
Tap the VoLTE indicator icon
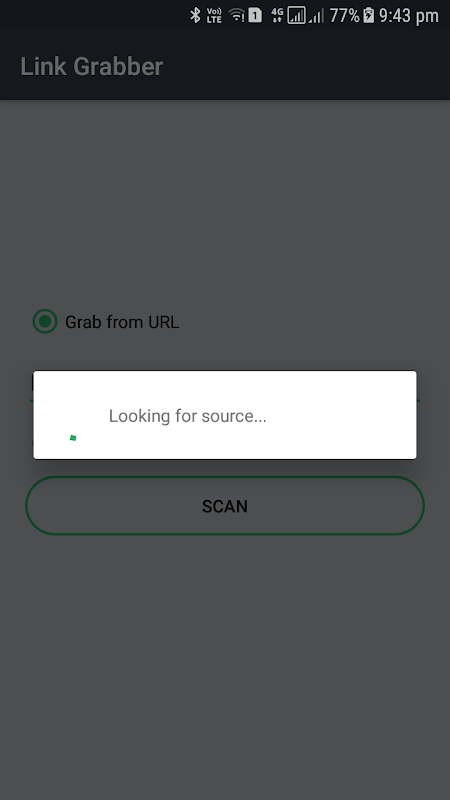pos(214,15)
